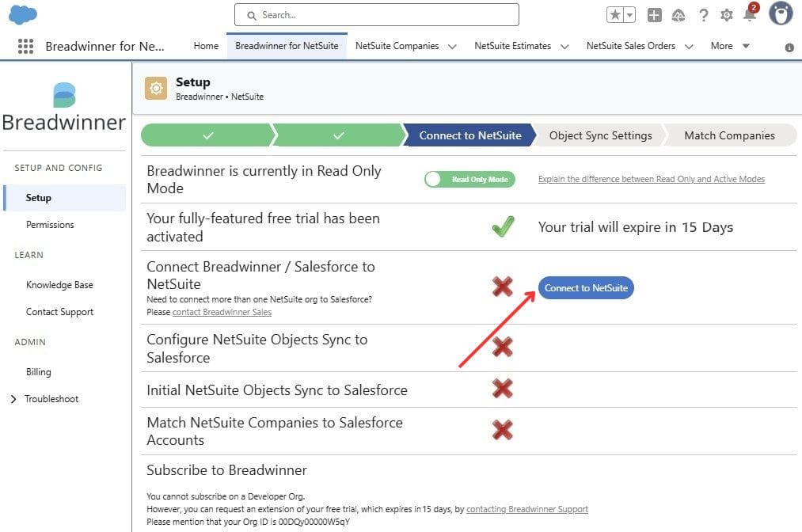Open the Trailhead guidance icon

pyautogui.click(x=678, y=15)
